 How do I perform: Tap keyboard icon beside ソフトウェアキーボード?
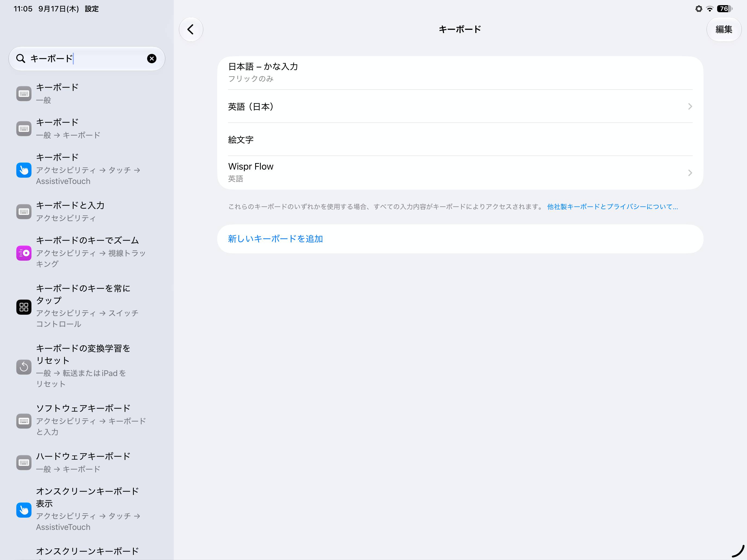(24, 421)
